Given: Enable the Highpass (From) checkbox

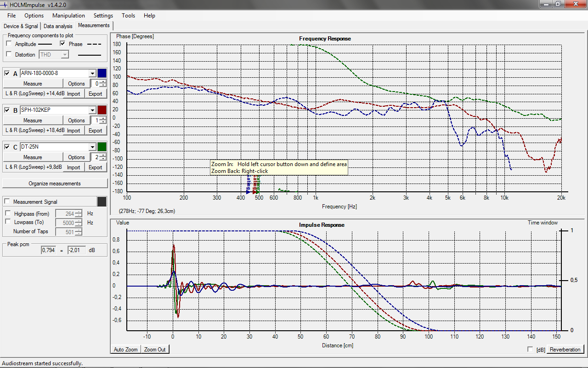Looking at the screenshot, I should pos(8,213).
